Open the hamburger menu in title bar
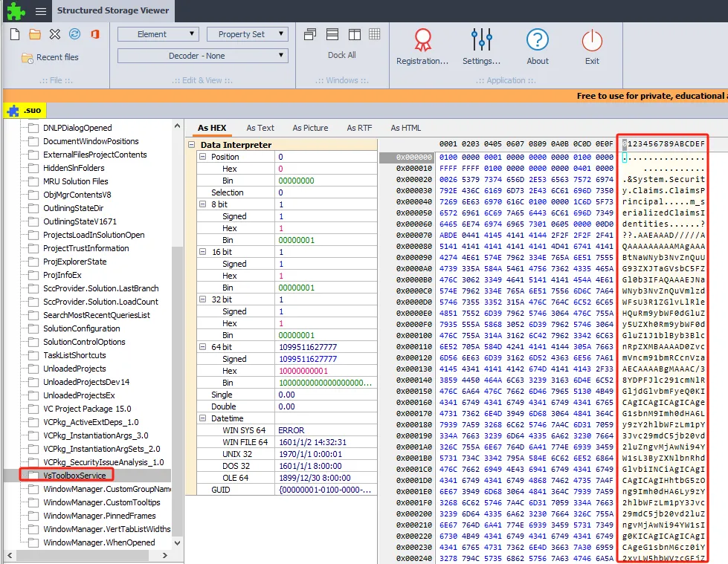The width and height of the screenshot is (728, 564). tap(41, 11)
